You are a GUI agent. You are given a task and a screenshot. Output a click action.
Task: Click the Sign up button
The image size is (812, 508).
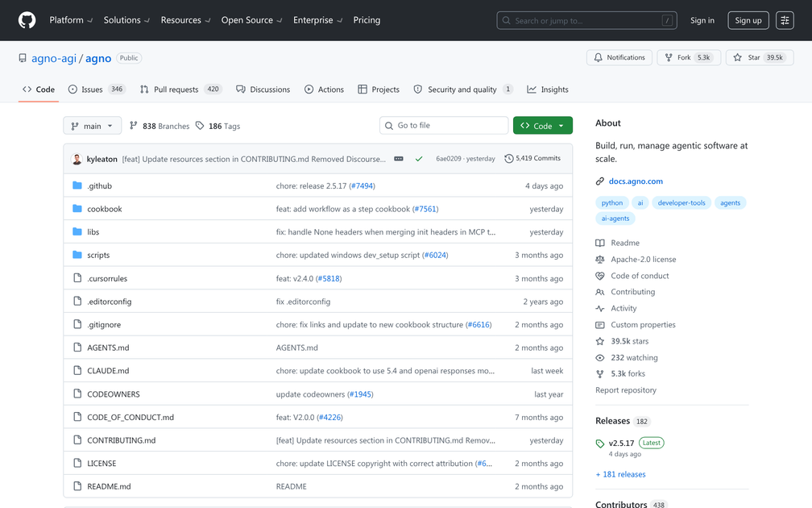click(748, 20)
